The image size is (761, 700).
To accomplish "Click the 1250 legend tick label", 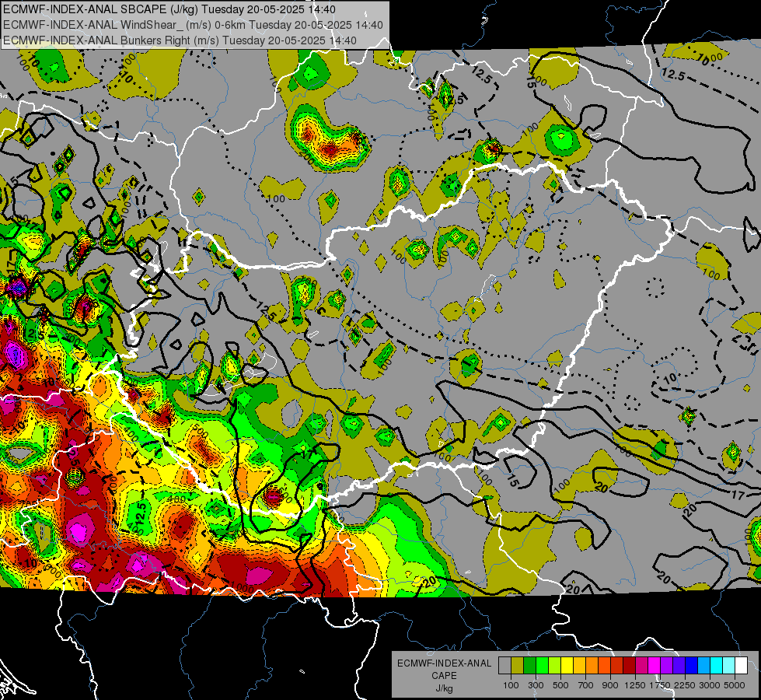I will tap(635, 685).
